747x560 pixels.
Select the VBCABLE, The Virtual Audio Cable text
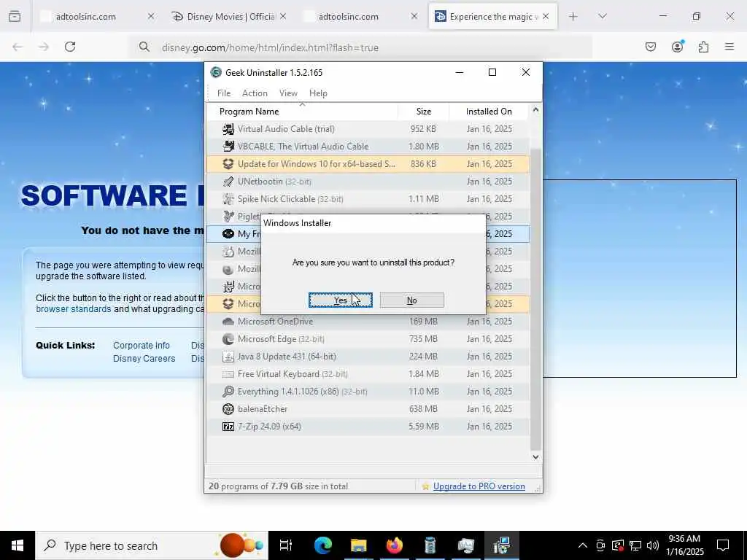tap(303, 146)
